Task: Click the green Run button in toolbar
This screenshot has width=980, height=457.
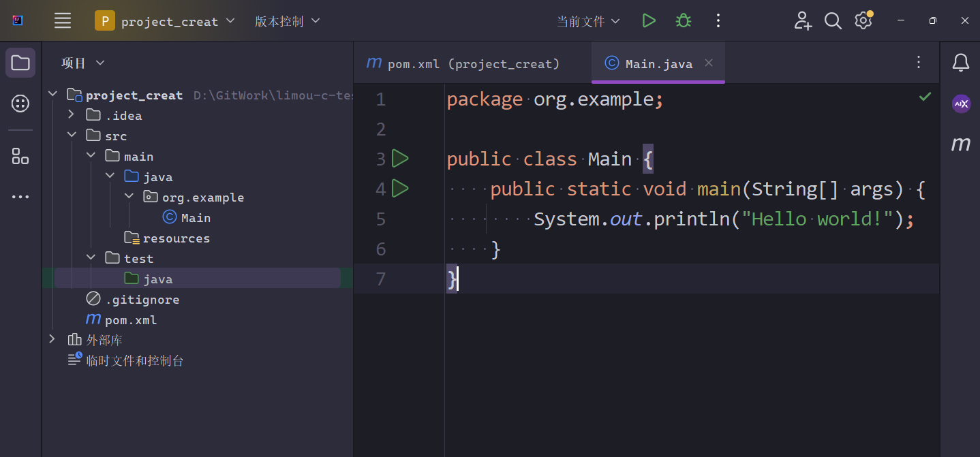Action: (x=649, y=21)
